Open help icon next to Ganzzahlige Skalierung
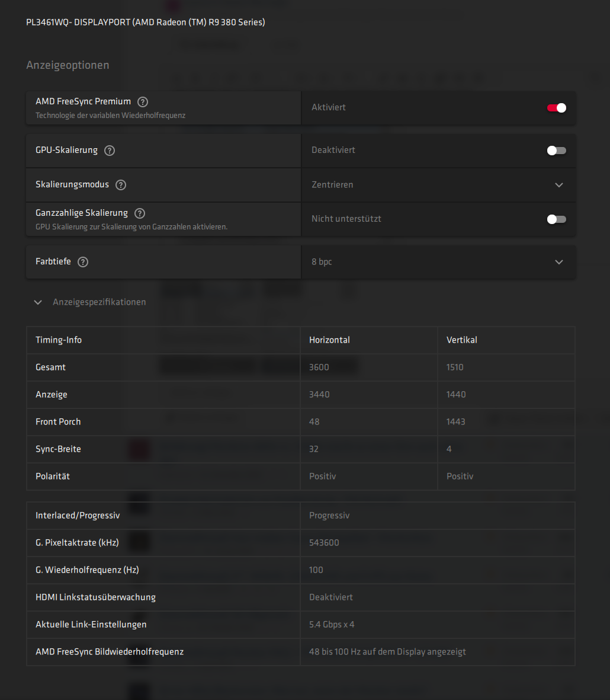This screenshot has height=700, width=610. click(x=140, y=213)
